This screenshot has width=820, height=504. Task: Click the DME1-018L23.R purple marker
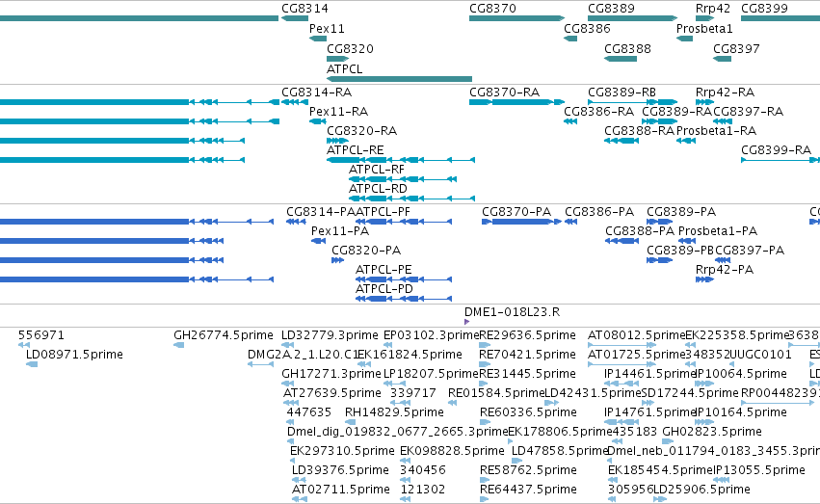point(466,322)
